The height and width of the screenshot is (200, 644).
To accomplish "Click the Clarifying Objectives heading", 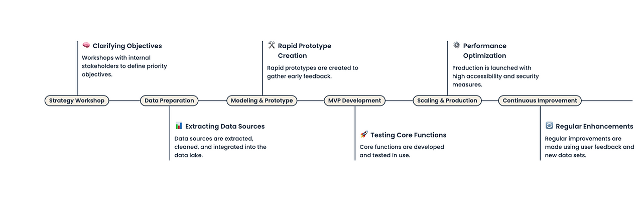I will (127, 46).
